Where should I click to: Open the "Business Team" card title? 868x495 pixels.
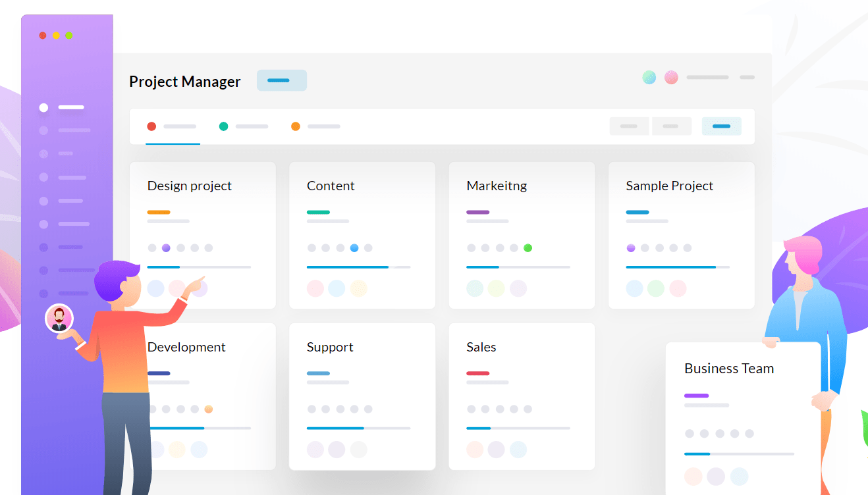click(729, 369)
